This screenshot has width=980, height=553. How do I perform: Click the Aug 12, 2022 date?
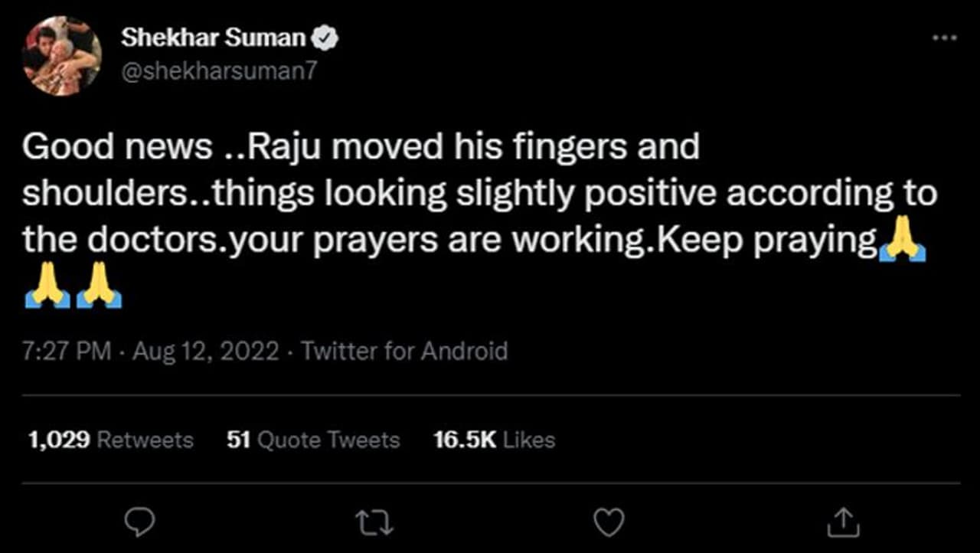pos(205,352)
